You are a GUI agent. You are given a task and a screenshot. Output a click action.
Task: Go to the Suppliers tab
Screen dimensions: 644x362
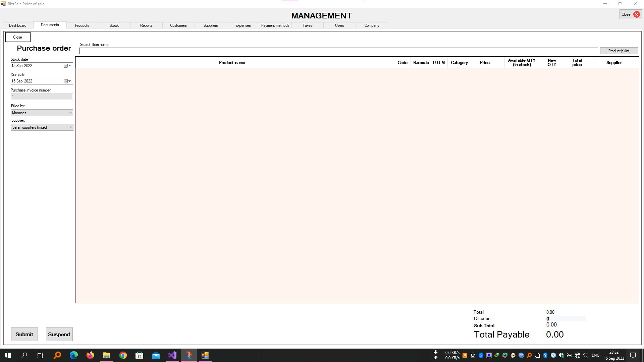(x=210, y=25)
